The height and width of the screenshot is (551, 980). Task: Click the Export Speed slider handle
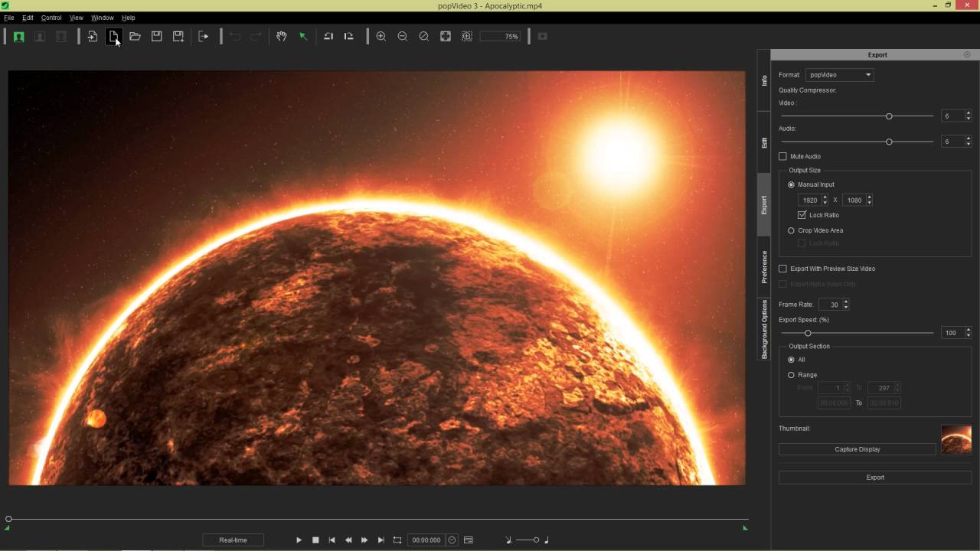pyautogui.click(x=808, y=333)
